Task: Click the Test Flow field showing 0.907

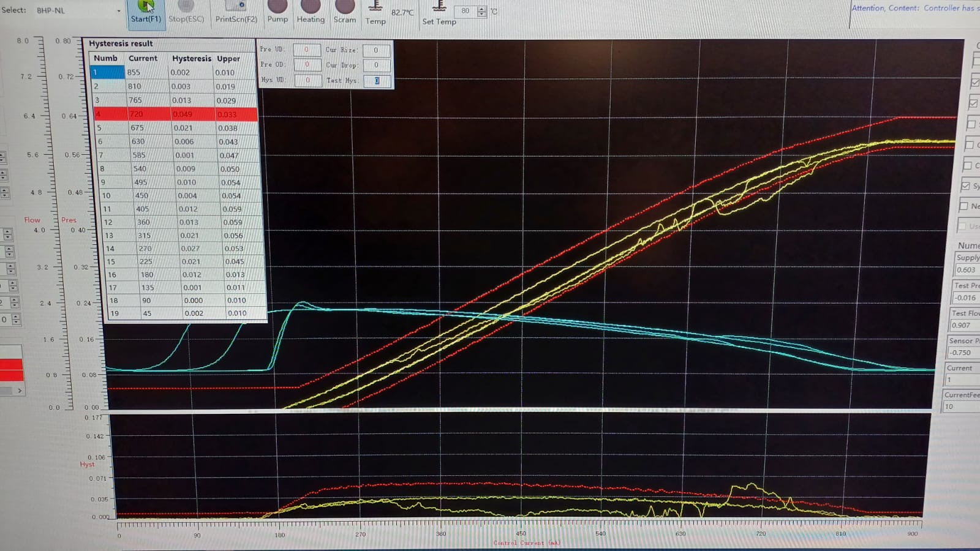Action: (965, 325)
